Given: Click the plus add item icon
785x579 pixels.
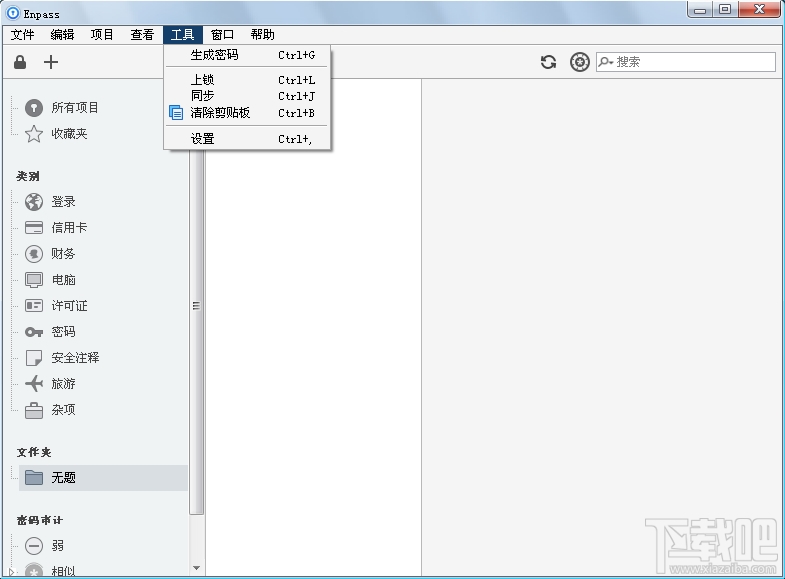Looking at the screenshot, I should (51, 62).
